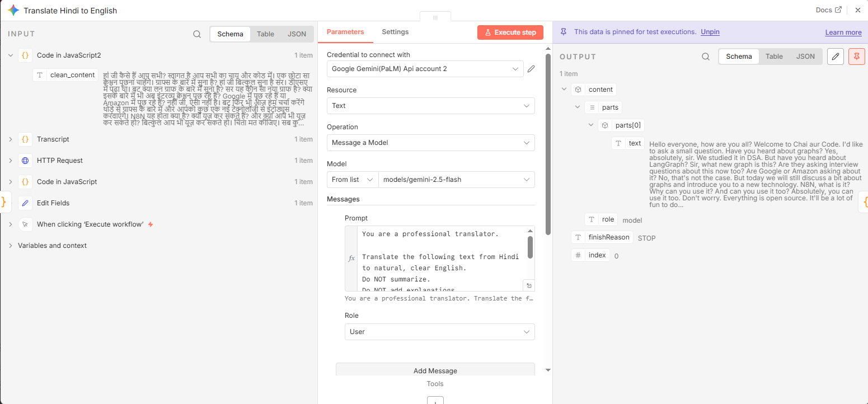The width and height of the screenshot is (868, 404).
Task: Open the Model dropdown gemini-2.5-flash
Action: (456, 180)
